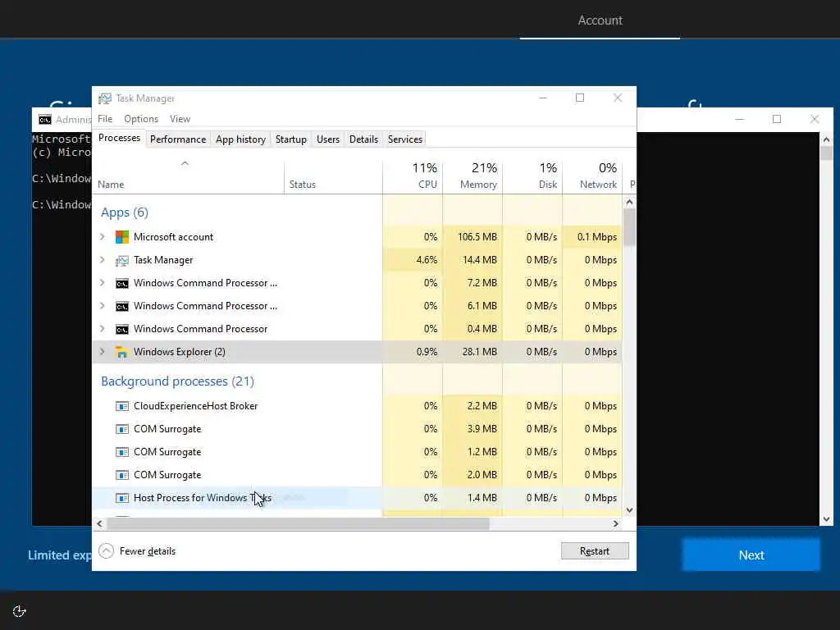
Task: Click the Host Process for Windows Tasks icon
Action: 122,498
